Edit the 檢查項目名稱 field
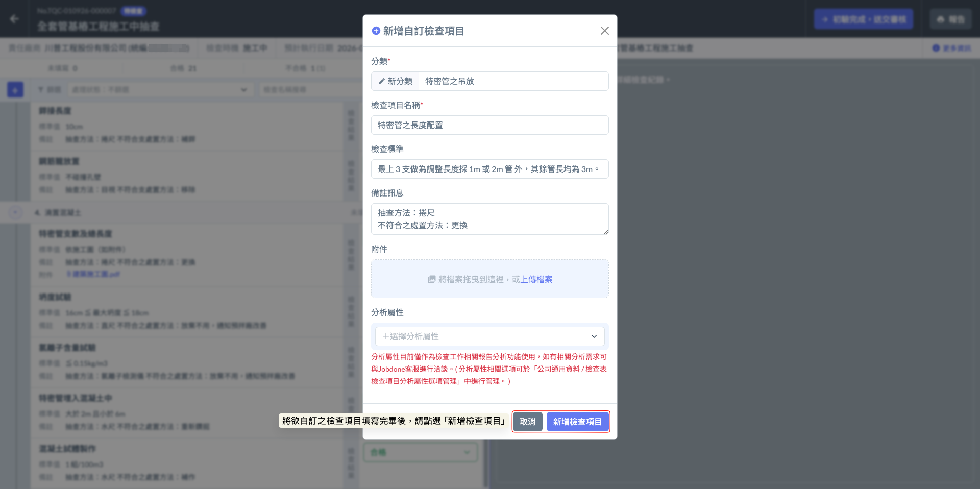 (489, 125)
